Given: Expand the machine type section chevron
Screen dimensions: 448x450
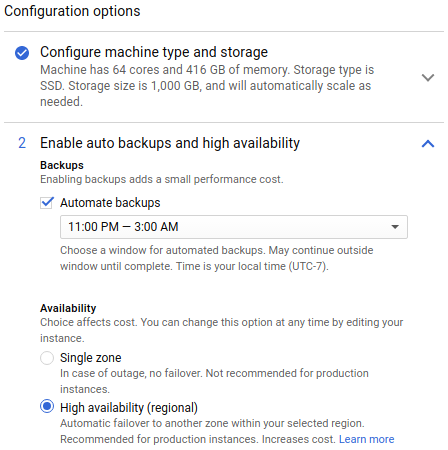Looking at the screenshot, I should pyautogui.click(x=428, y=78).
